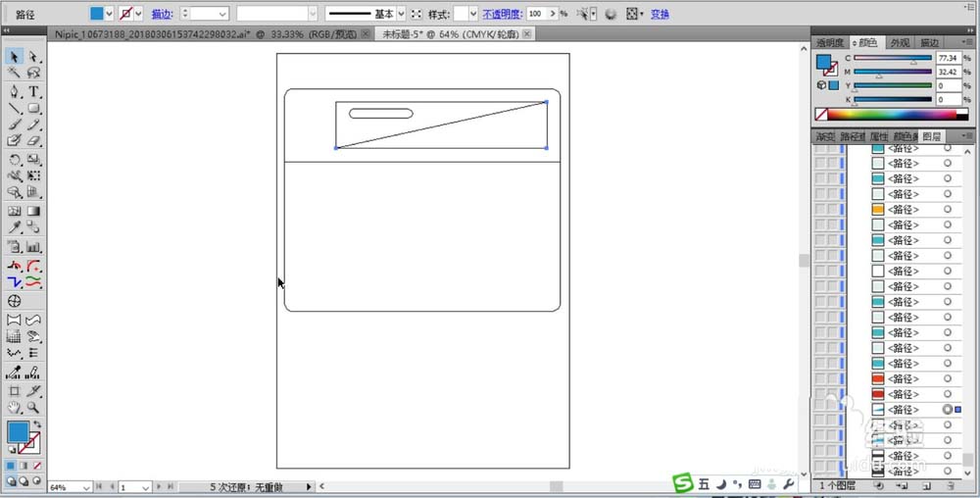This screenshot has width=980, height=498.
Task: Toggle visibility of the currently selected path row
Action: (818, 410)
